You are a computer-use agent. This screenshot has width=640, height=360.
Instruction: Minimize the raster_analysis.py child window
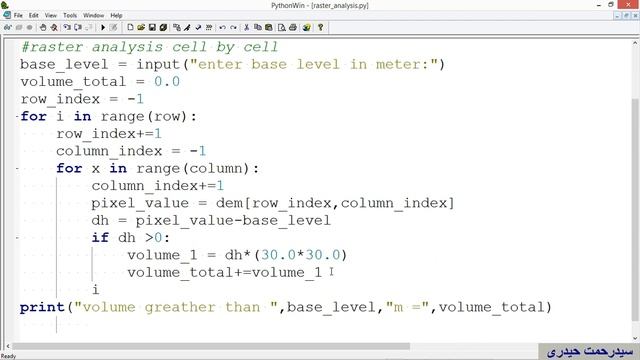pos(617,16)
